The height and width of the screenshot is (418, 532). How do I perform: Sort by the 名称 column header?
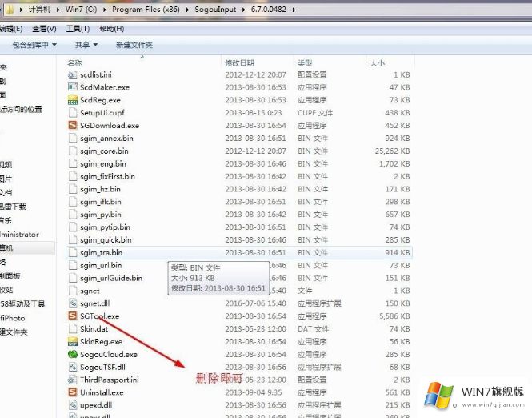click(x=74, y=62)
